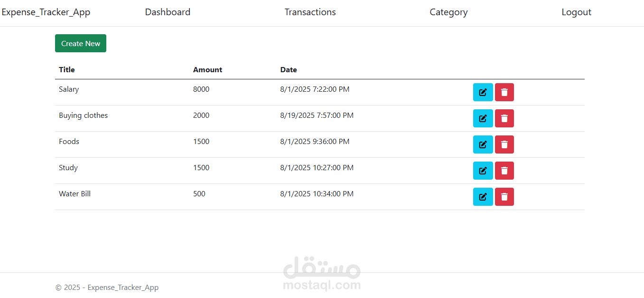Screen dimensions: 644x298
Task: Edit the Water Bill transaction
Action: [x=483, y=197]
